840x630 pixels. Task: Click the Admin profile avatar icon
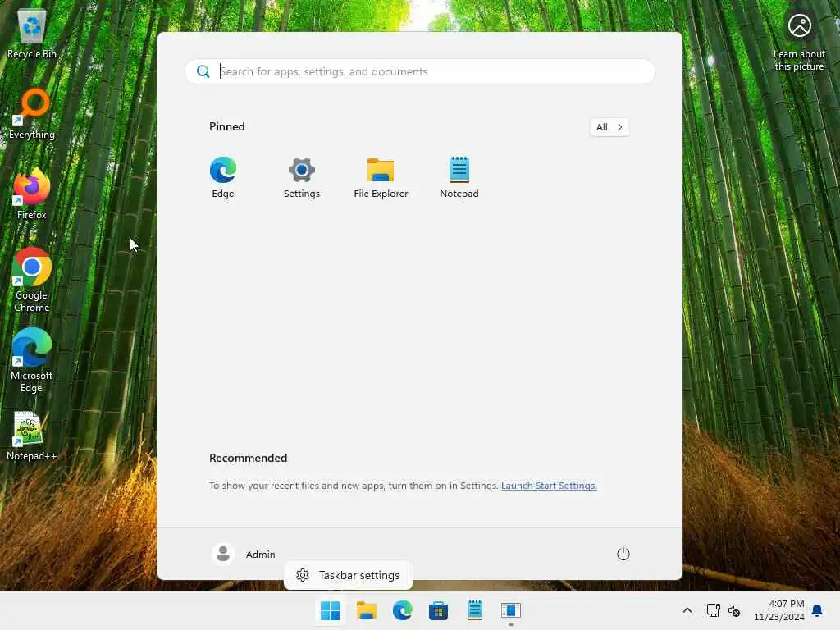[223, 554]
